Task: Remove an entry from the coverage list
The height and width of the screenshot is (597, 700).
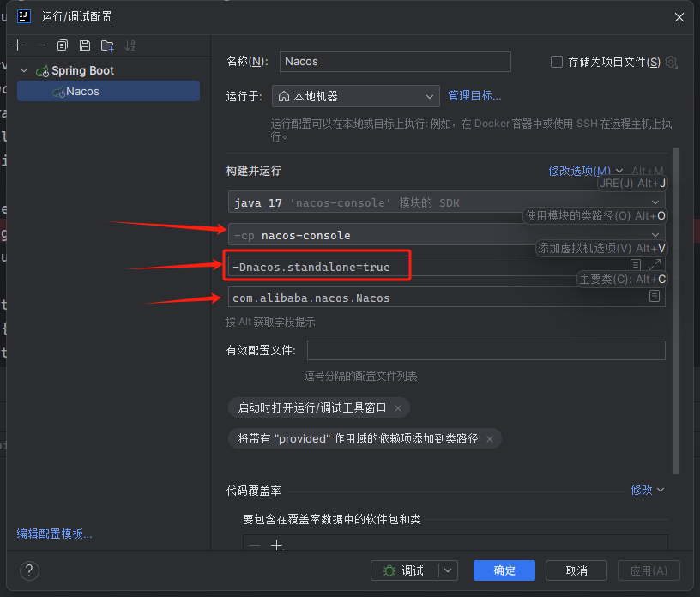Action: 255,546
